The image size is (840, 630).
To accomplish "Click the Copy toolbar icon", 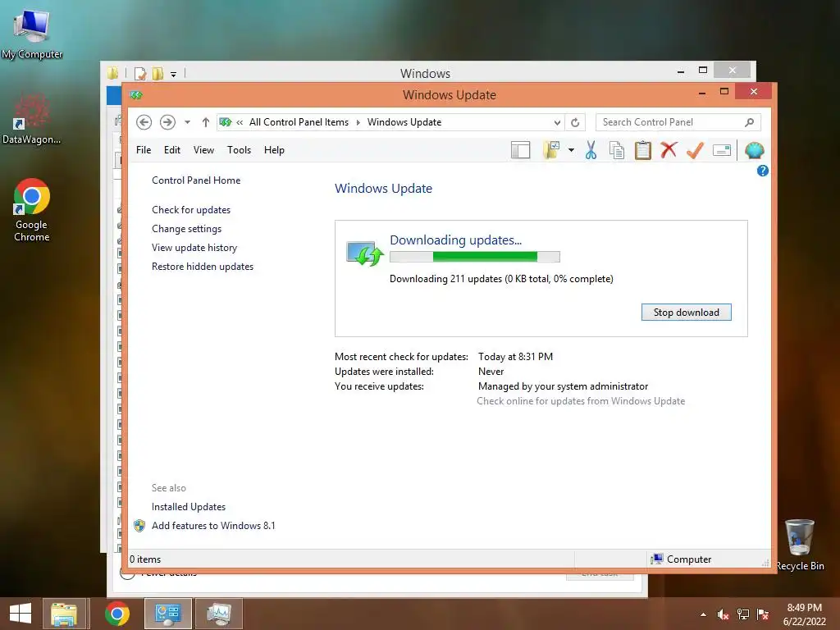I will 617,151.
